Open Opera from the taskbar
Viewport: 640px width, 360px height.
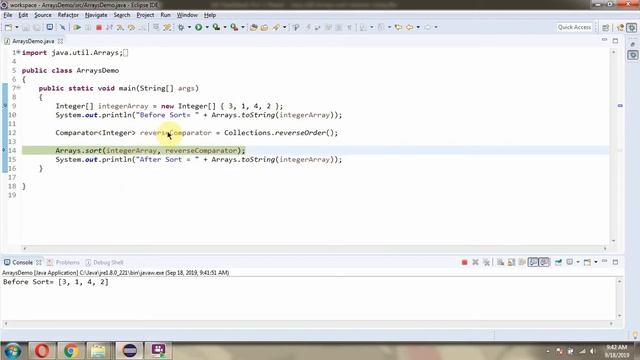tap(42, 351)
